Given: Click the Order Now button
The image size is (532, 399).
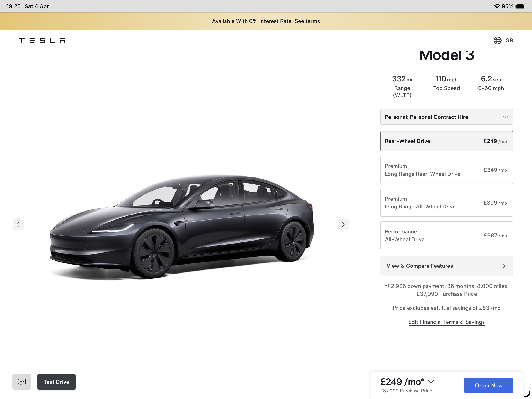Looking at the screenshot, I should 488,385.
